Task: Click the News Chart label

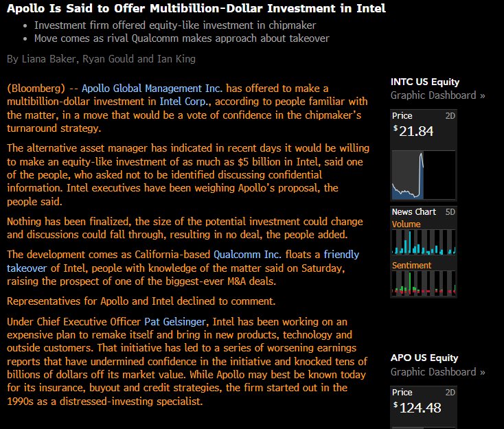Action: [413, 212]
